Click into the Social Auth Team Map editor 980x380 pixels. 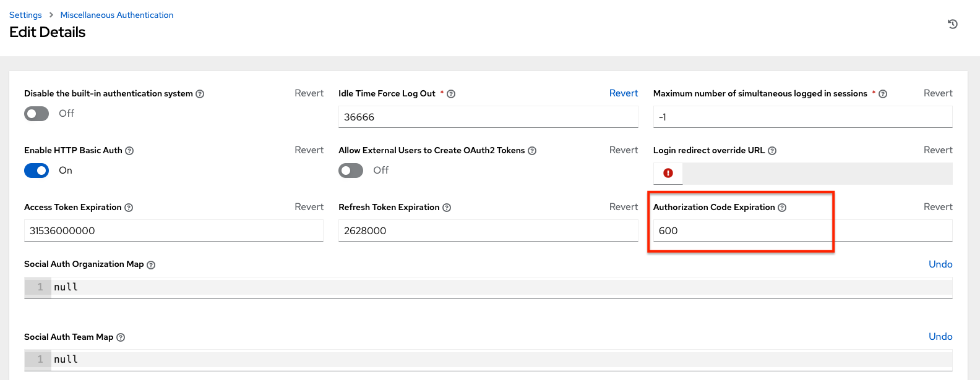tap(495, 359)
